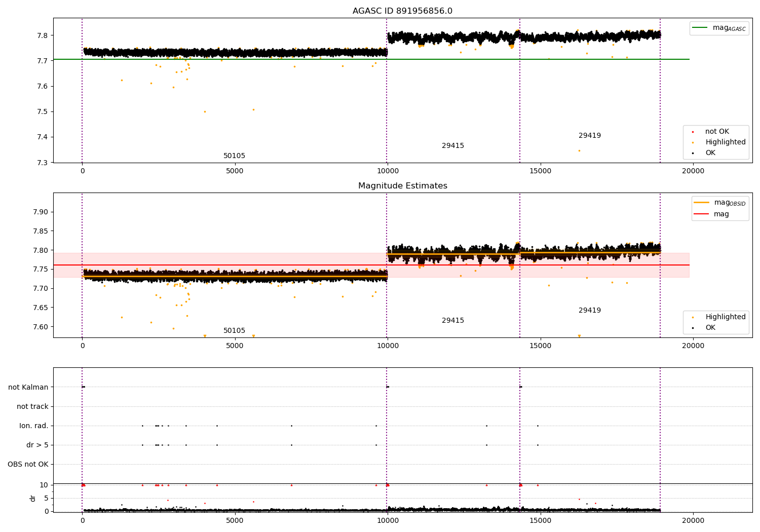Click label 29415 in Magnitude Estimates plot
Viewport: 760px width, 532px height.
(453, 321)
